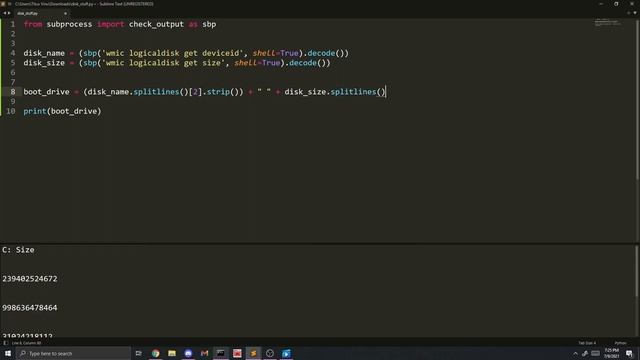The height and width of the screenshot is (360, 640).
Task: Click 'disk_name' variable on line 4
Action: pyautogui.click(x=44, y=53)
